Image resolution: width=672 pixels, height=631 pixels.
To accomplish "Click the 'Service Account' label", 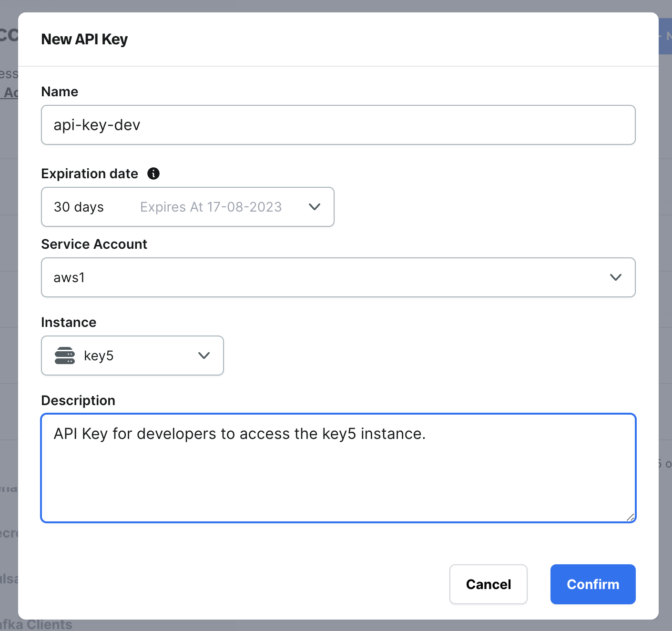I will tap(94, 244).
